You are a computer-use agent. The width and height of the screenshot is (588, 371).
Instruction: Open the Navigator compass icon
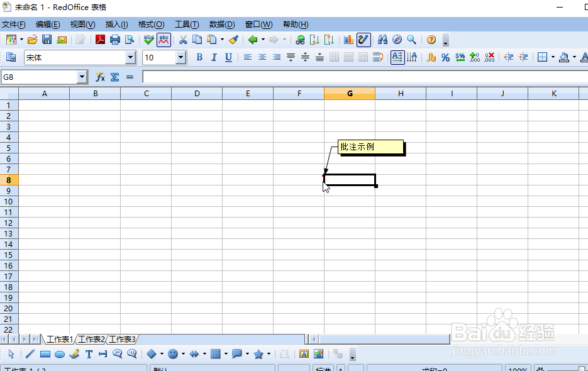click(397, 40)
